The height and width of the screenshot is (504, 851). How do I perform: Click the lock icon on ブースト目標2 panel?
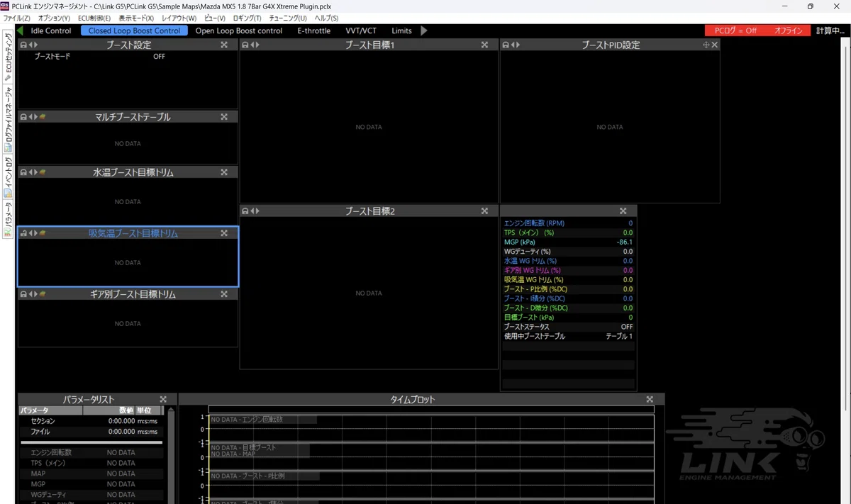click(245, 211)
